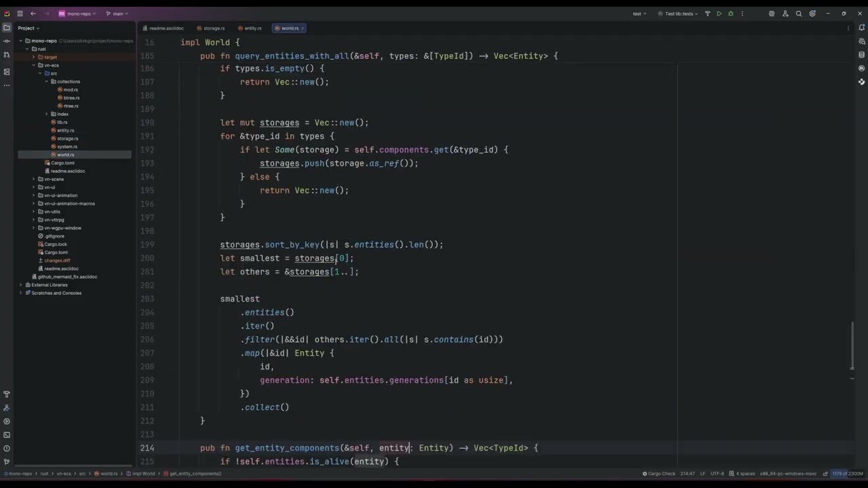Open the main hamburger menu

[20, 14]
